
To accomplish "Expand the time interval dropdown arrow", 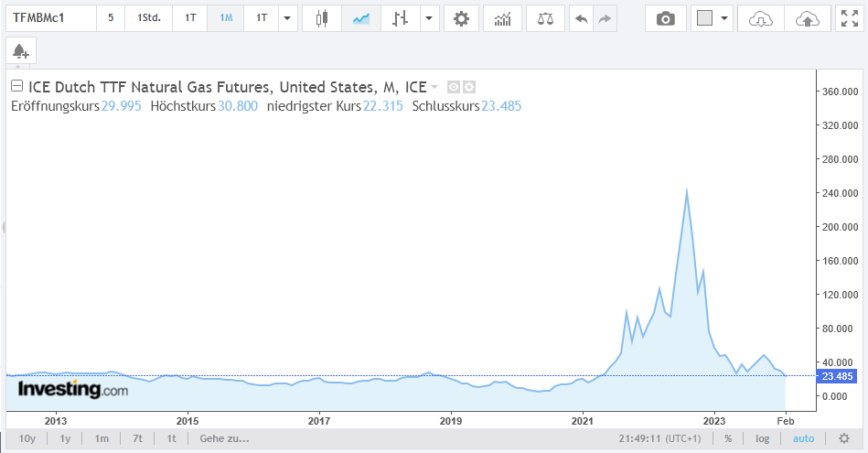I will (287, 18).
